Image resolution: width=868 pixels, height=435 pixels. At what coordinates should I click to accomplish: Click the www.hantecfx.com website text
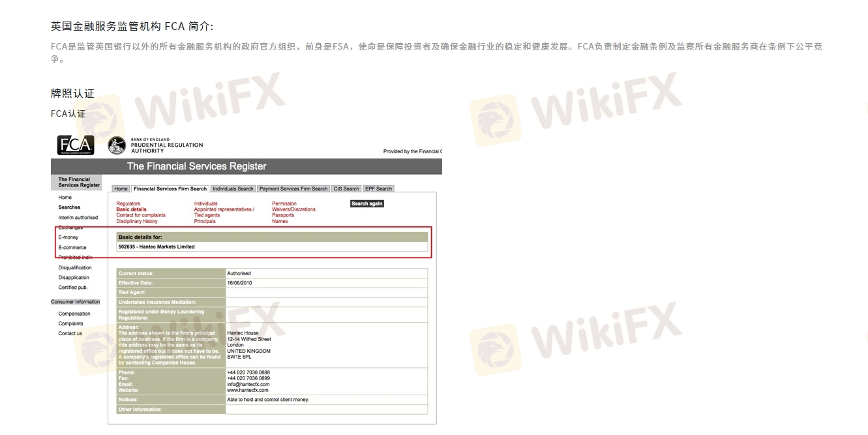[x=247, y=390]
